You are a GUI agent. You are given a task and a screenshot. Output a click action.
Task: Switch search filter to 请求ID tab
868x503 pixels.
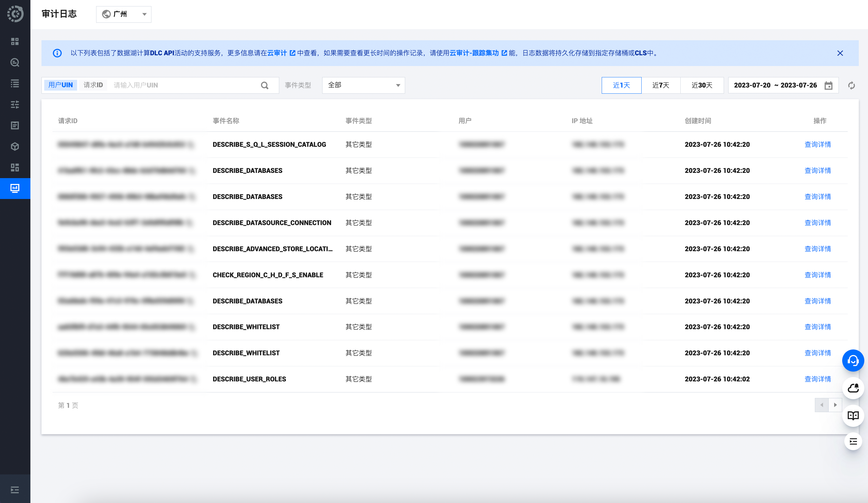tap(93, 85)
